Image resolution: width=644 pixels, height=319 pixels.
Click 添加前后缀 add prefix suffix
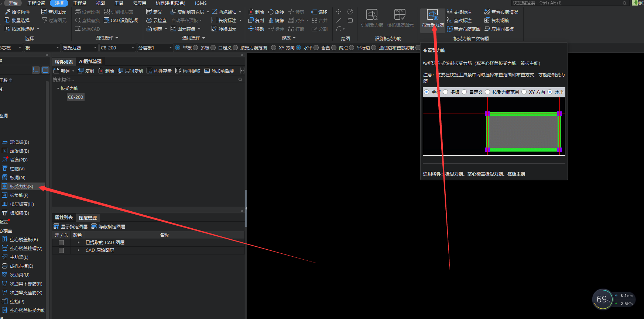point(219,71)
